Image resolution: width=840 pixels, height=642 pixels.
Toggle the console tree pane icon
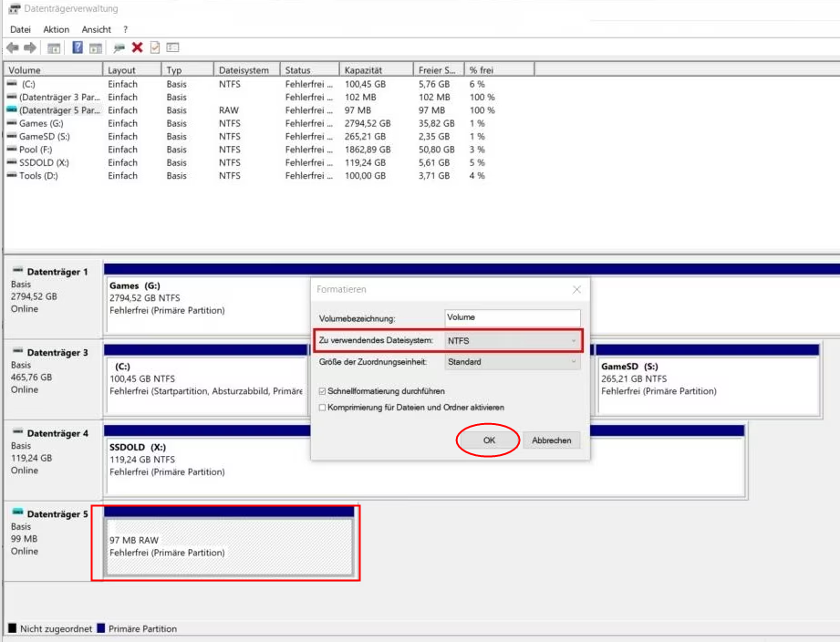53,47
